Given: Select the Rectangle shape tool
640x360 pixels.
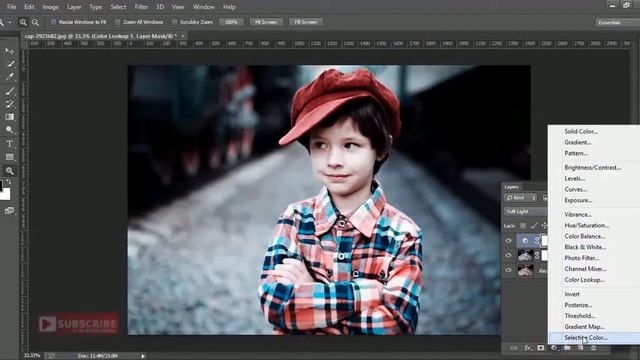Looking at the screenshot, I should 9,157.
